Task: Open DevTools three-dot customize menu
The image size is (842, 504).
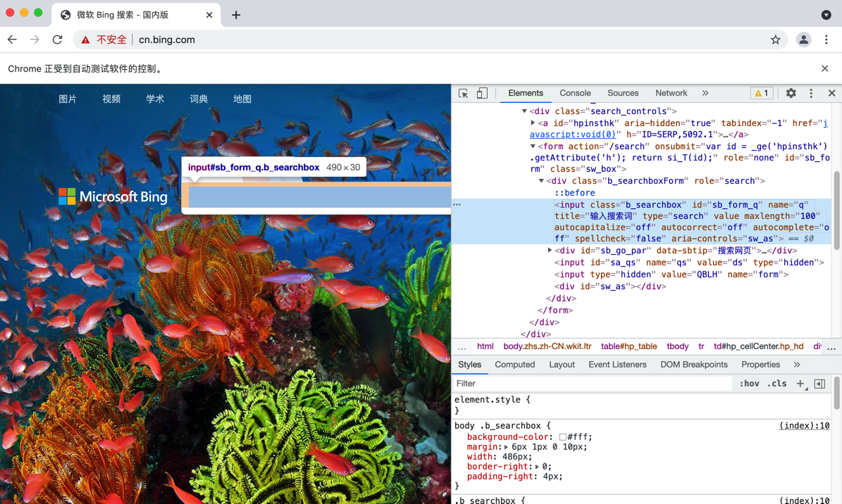Action: click(811, 94)
